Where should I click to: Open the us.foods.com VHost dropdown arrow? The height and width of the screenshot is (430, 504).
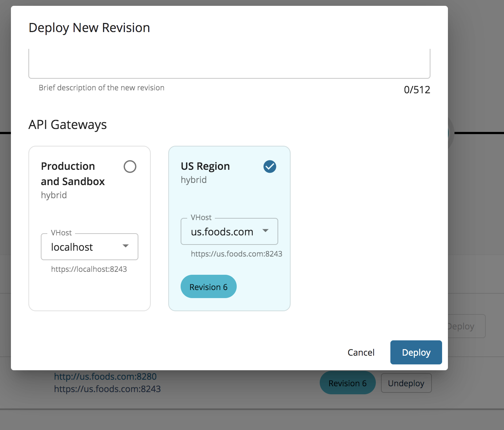click(266, 231)
